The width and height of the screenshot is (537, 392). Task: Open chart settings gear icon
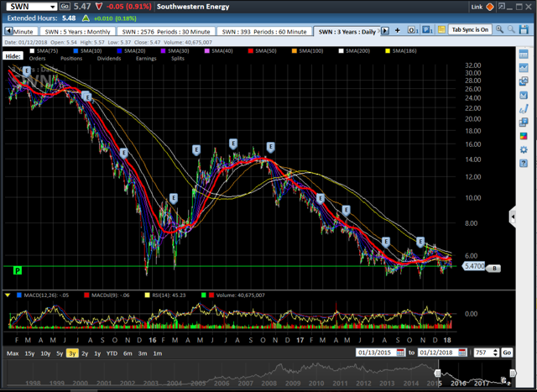pos(524,149)
